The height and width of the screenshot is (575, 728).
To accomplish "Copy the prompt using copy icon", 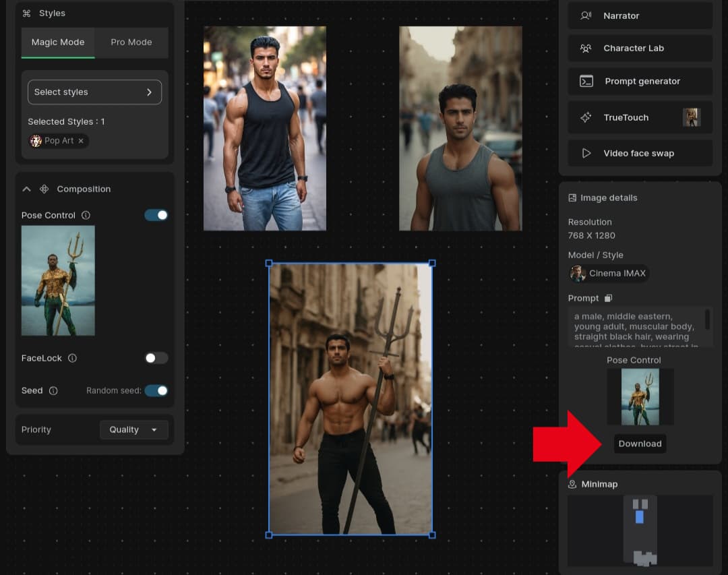I will coord(608,298).
